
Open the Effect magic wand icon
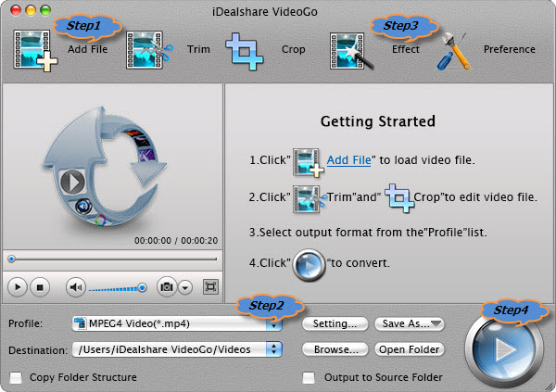pos(350,51)
